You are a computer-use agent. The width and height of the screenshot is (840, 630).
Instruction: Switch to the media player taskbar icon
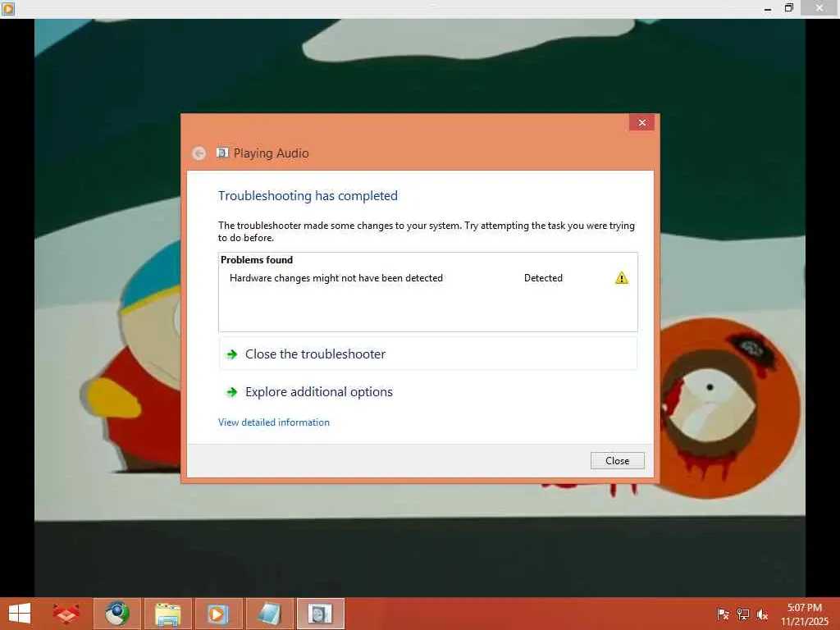(218, 614)
